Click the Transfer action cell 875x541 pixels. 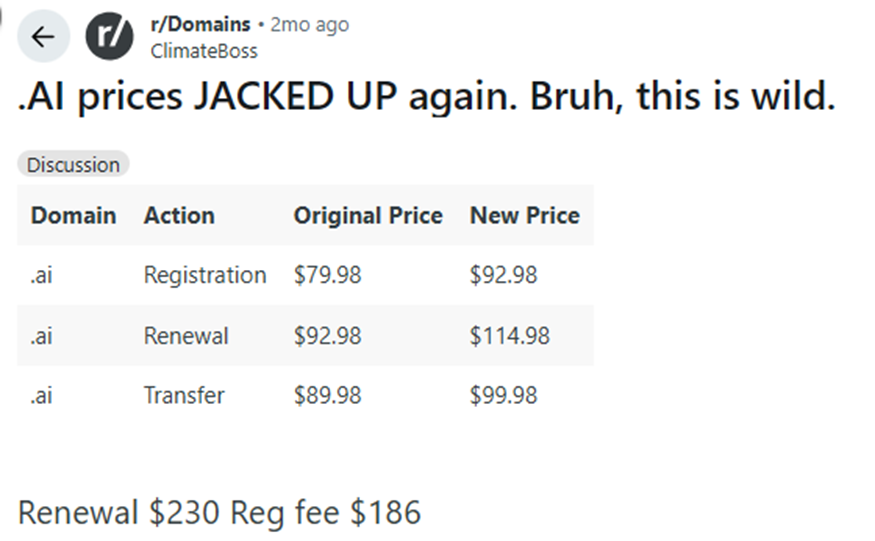pos(184,395)
